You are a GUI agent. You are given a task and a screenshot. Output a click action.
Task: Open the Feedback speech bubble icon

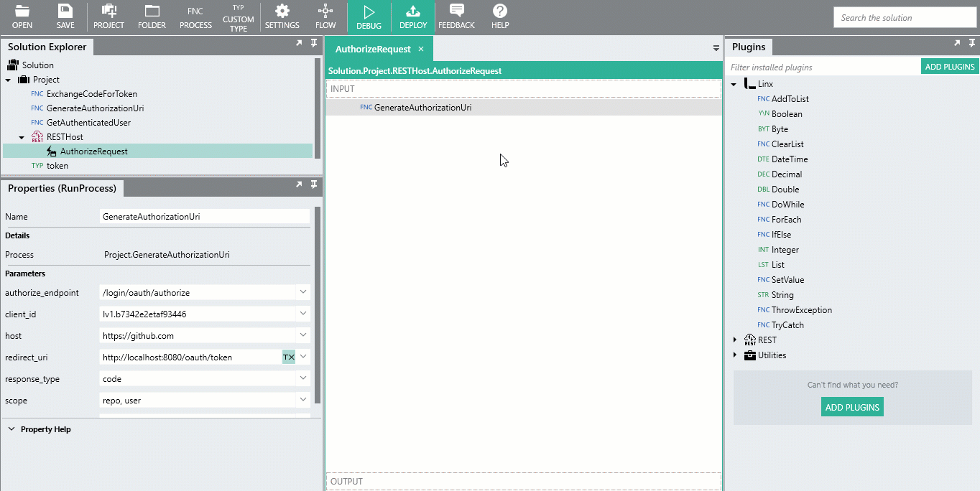coord(456,12)
